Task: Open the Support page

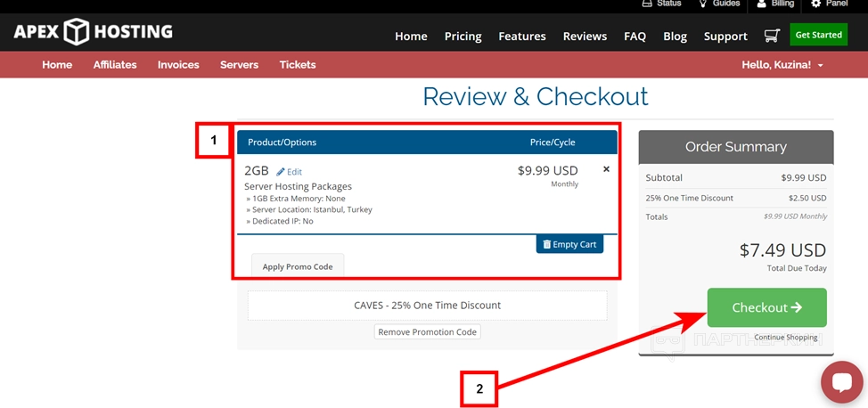Action: (x=725, y=37)
